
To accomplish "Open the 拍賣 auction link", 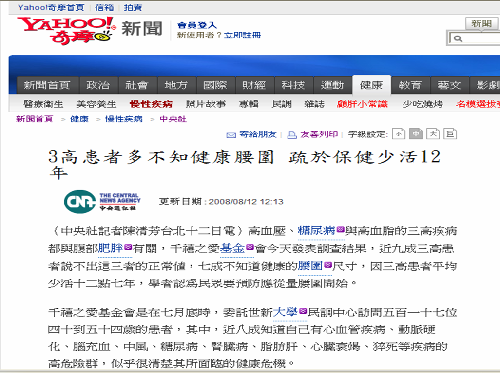I will tap(133, 7).
